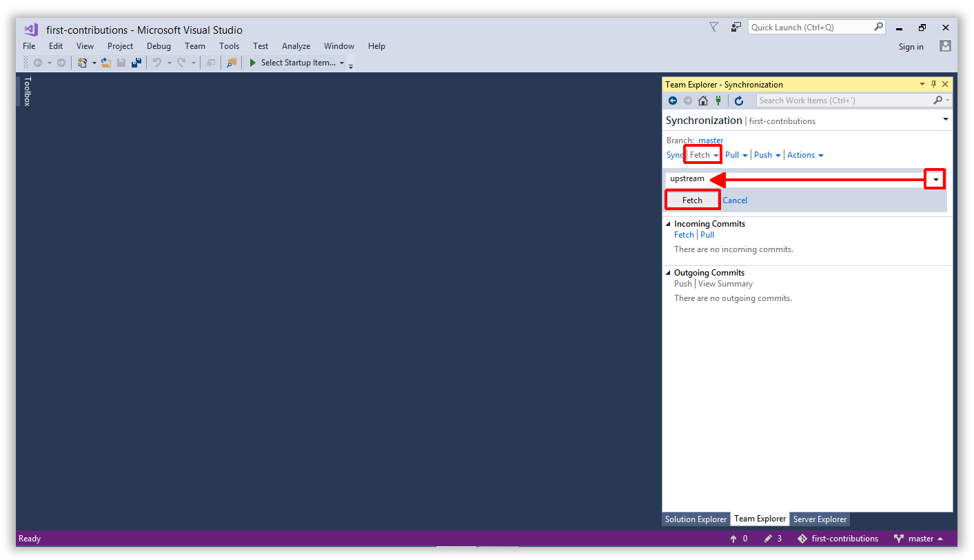The width and height of the screenshot is (974, 560).
Task: Click the single-disk Save icon
Action: click(121, 63)
